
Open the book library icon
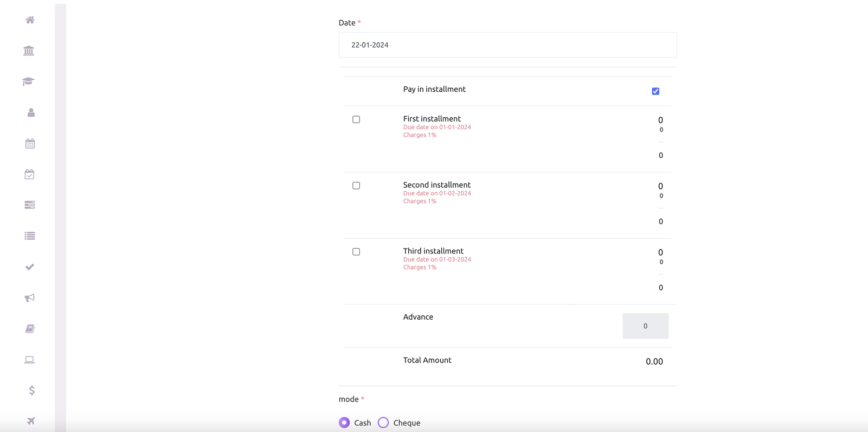(30, 329)
